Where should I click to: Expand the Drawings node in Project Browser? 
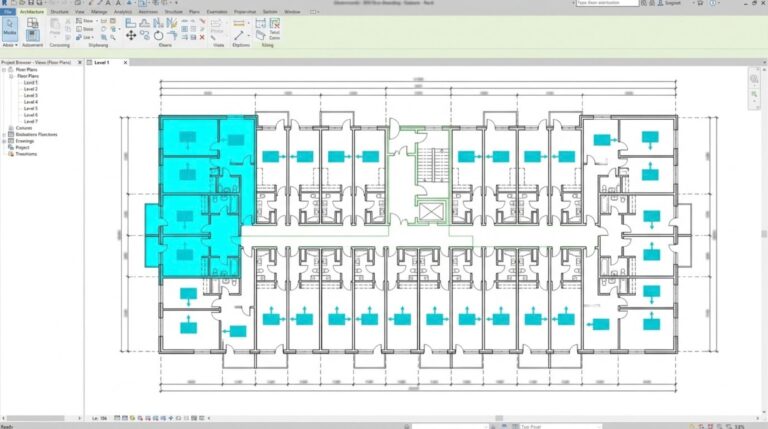click(4, 141)
